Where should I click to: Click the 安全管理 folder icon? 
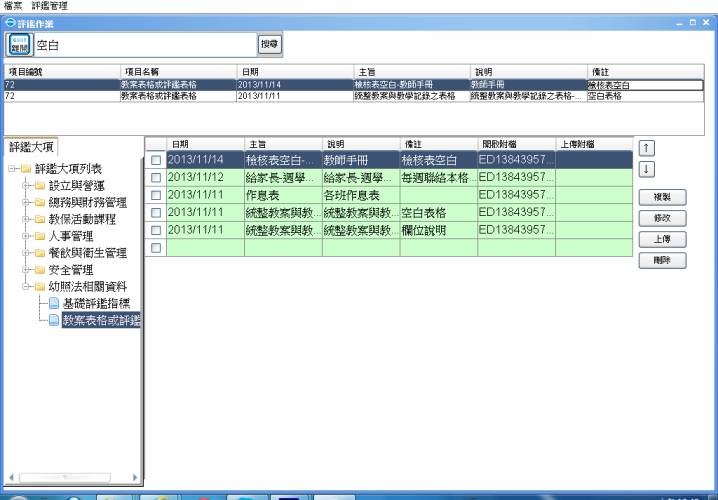[39, 270]
